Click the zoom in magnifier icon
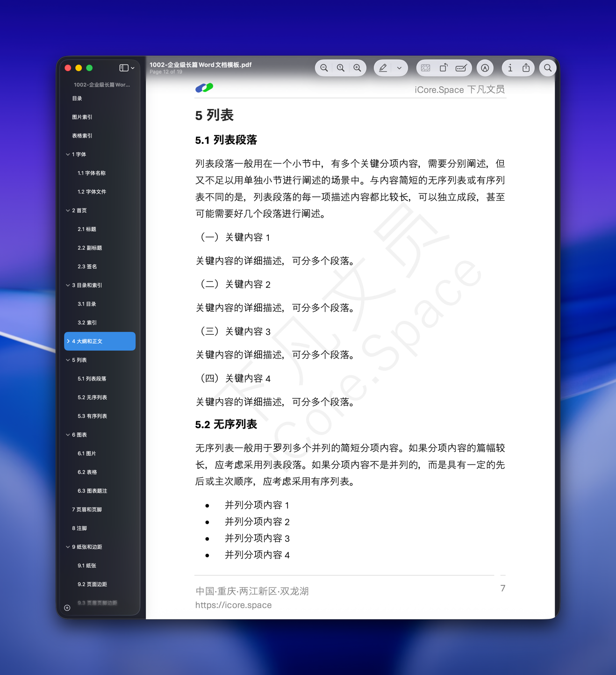This screenshot has width=616, height=675. 358,68
